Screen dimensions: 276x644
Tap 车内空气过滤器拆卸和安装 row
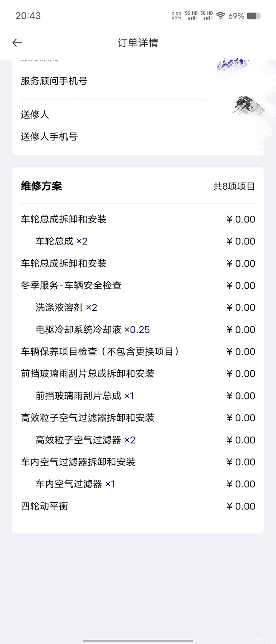78,462
